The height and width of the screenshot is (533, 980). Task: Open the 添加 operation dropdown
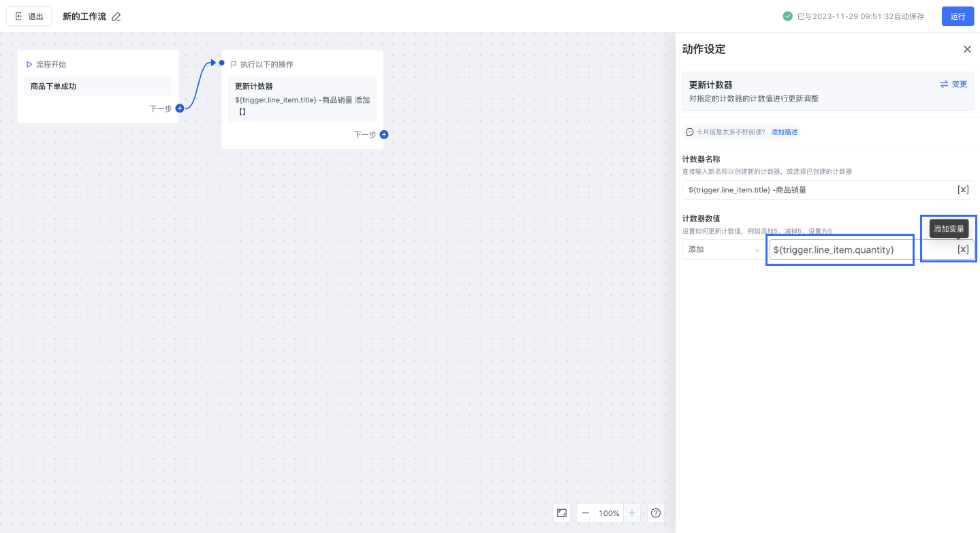(x=723, y=249)
